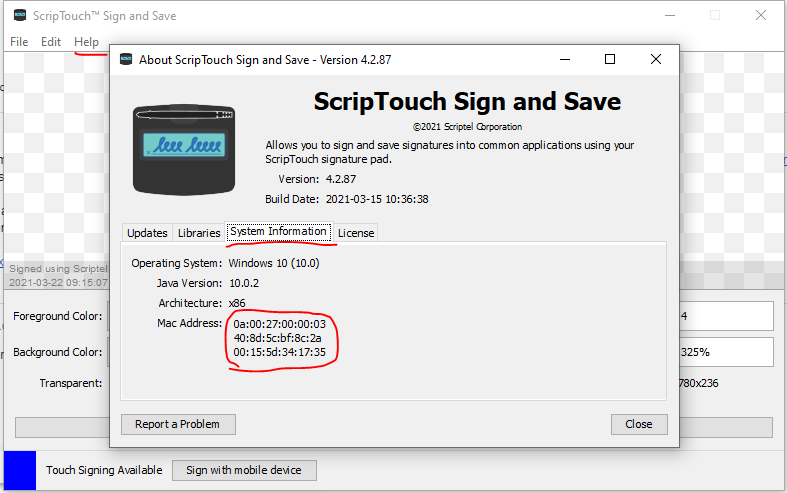Click Sign with mobile device button

coord(244,470)
